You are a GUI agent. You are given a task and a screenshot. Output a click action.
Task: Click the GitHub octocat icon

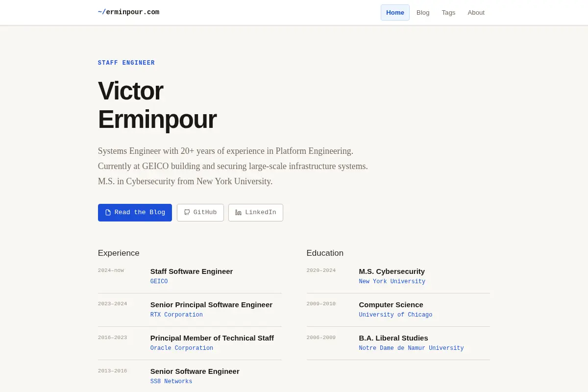pyautogui.click(x=187, y=213)
